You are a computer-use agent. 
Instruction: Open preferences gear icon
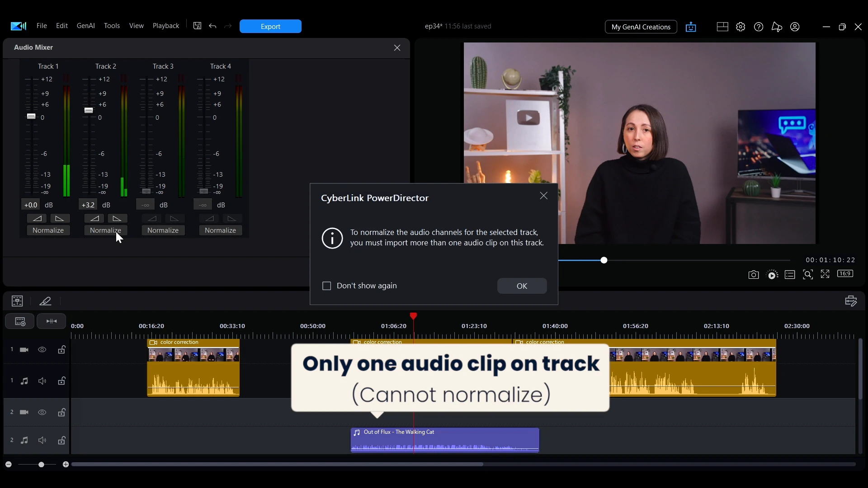(x=741, y=27)
